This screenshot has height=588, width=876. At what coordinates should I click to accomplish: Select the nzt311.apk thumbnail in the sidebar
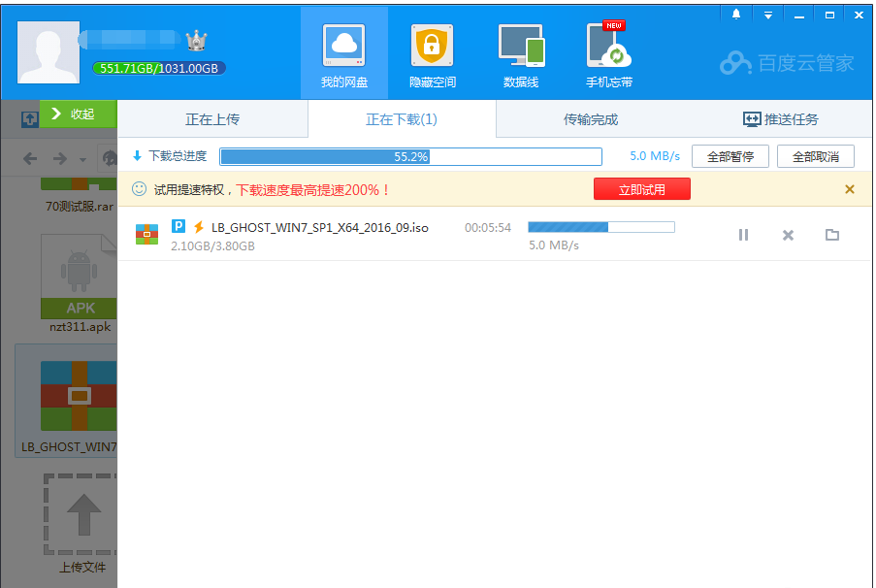79,281
